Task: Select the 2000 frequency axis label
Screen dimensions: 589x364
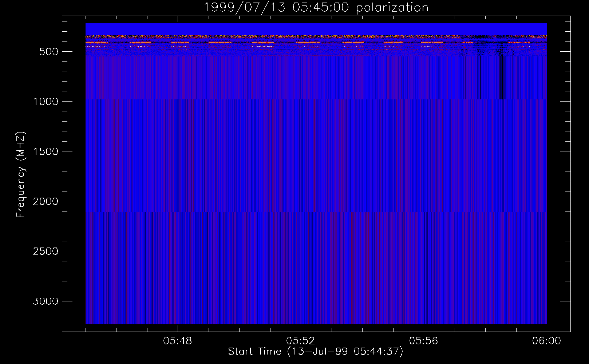Action: 46,201
